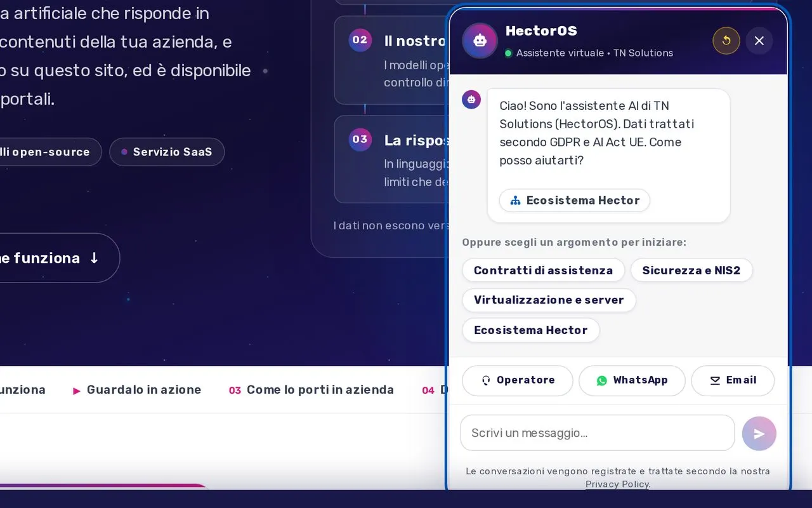Focus the Scrivi un messaggio input field

click(x=598, y=433)
